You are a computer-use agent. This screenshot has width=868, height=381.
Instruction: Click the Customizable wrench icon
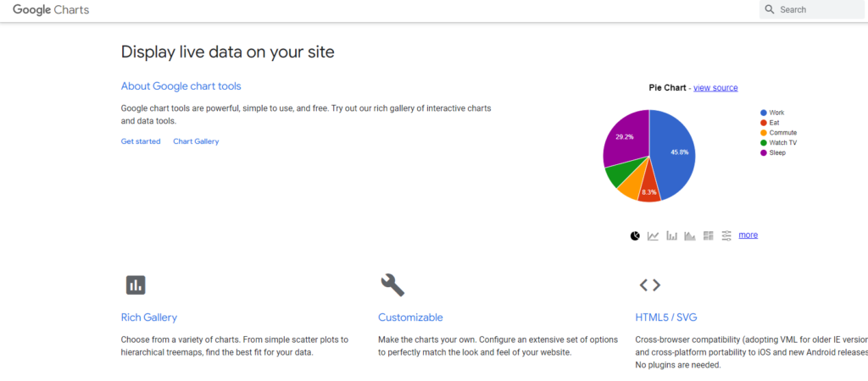392,284
